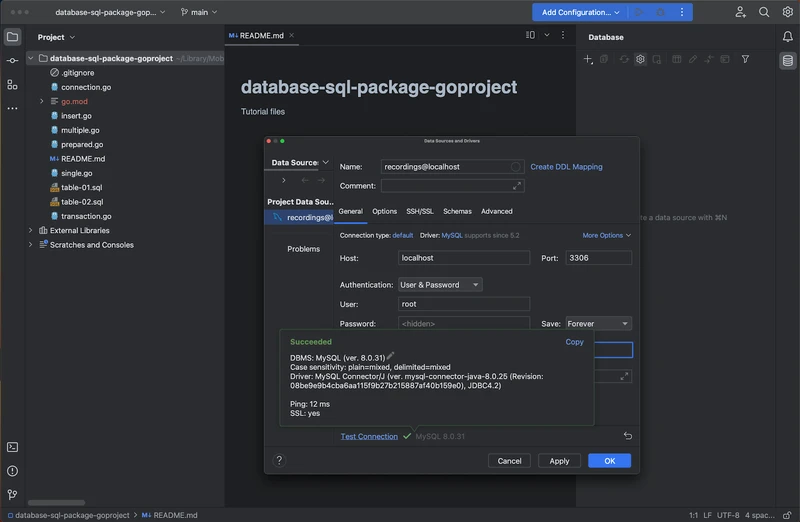Switch to the SSH/SSL tab
800x522 pixels.
coord(419,211)
